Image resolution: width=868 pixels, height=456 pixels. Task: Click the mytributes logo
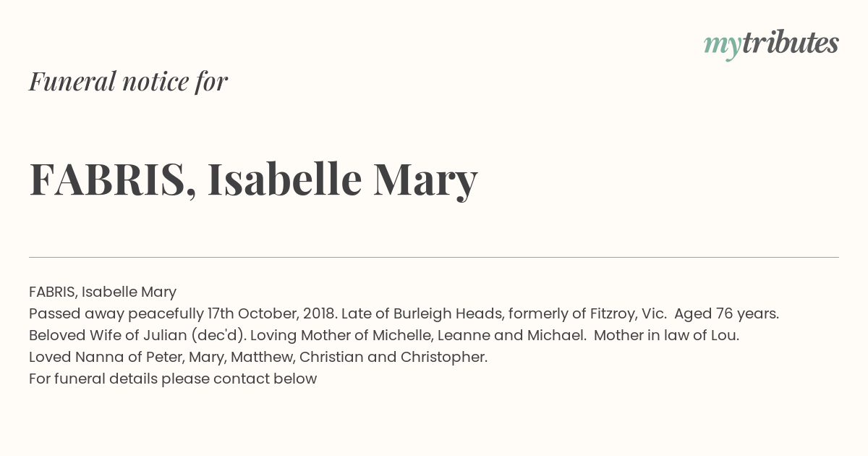coord(771,43)
